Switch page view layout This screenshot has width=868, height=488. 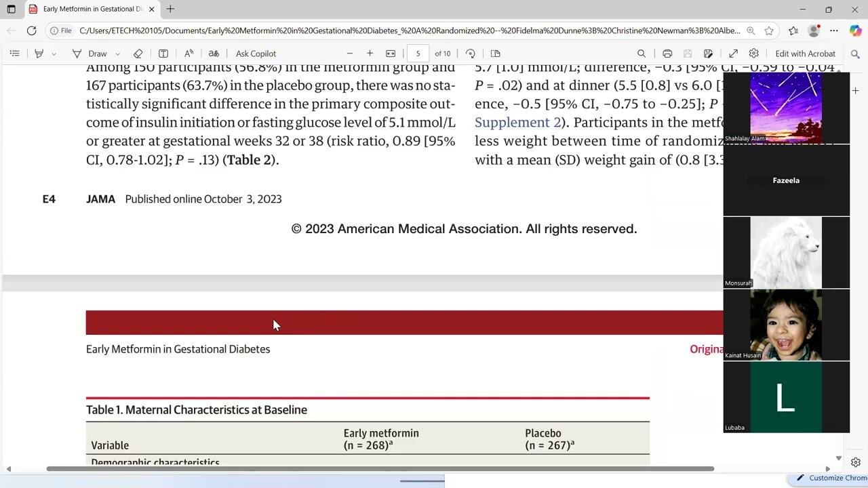pyautogui.click(x=496, y=54)
